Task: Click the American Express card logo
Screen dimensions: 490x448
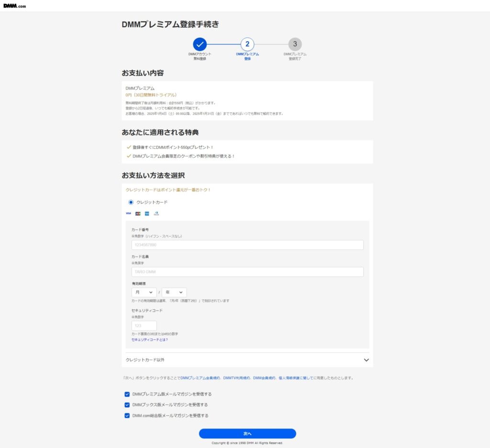Action: [147, 213]
